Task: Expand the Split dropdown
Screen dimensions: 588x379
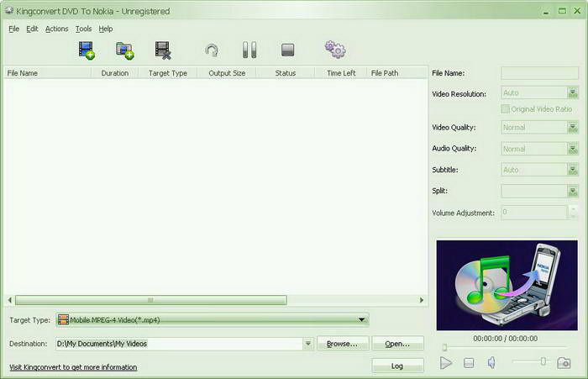Action: click(573, 192)
